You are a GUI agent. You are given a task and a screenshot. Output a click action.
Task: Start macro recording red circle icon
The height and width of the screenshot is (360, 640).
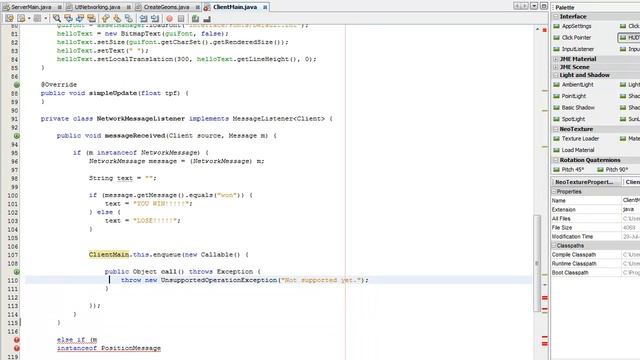(169, 18)
